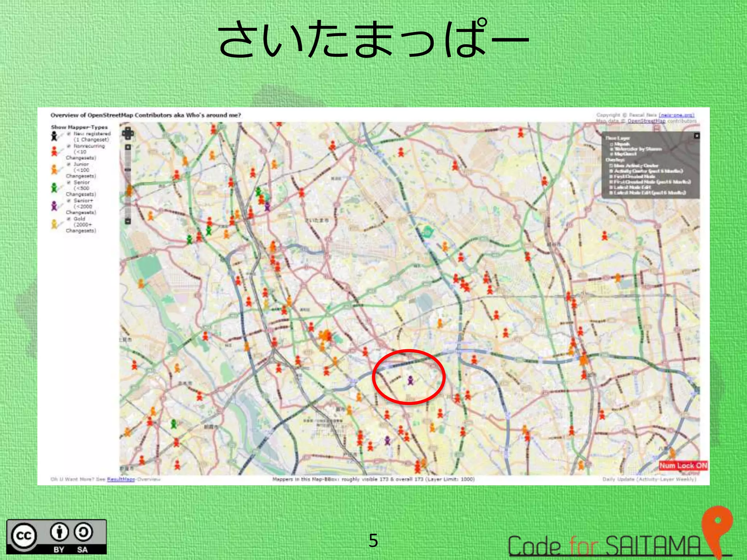The image size is (747, 560).
Task: Toggle the Main Activity Center overlay
Action: point(611,166)
